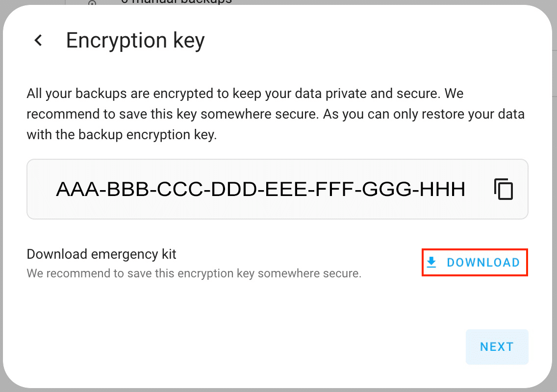This screenshot has height=392, width=557.
Task: Click the Encryption key dialog title
Action: (135, 41)
